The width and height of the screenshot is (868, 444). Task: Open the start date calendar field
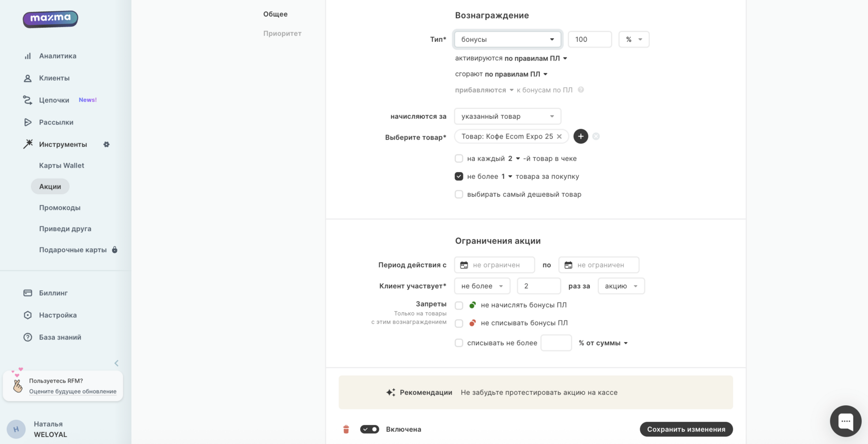pos(494,265)
